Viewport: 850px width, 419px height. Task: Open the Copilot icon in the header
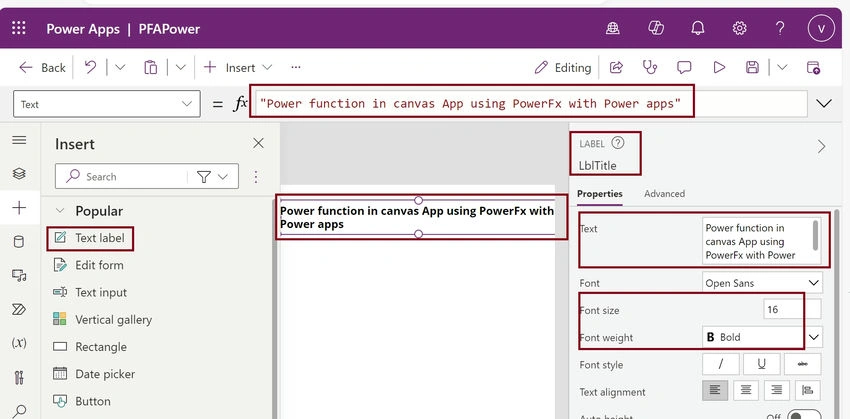coord(656,28)
